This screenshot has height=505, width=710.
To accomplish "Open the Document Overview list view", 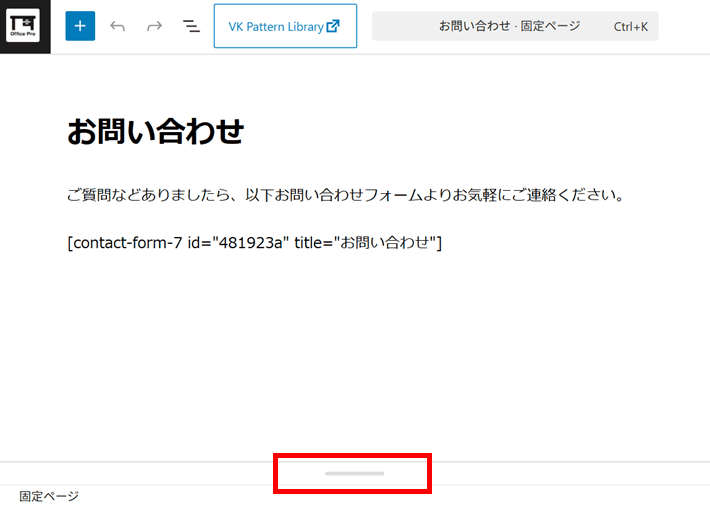I will [x=191, y=26].
